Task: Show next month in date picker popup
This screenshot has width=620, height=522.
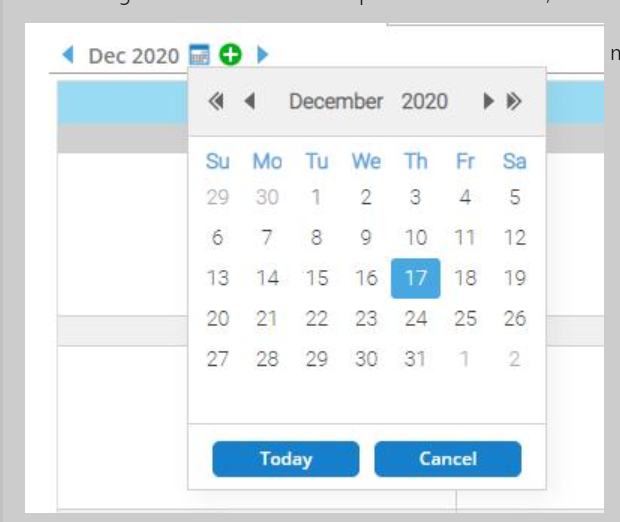Action: pyautogui.click(x=488, y=101)
